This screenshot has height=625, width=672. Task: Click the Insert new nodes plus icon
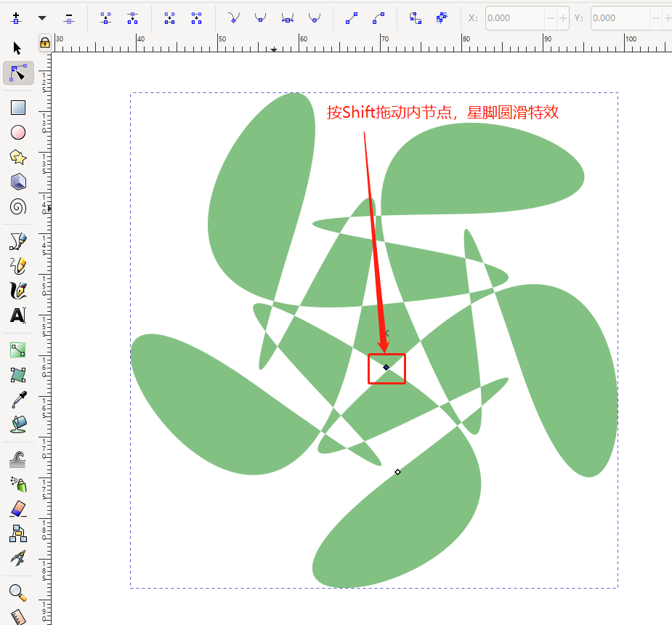coord(16,18)
